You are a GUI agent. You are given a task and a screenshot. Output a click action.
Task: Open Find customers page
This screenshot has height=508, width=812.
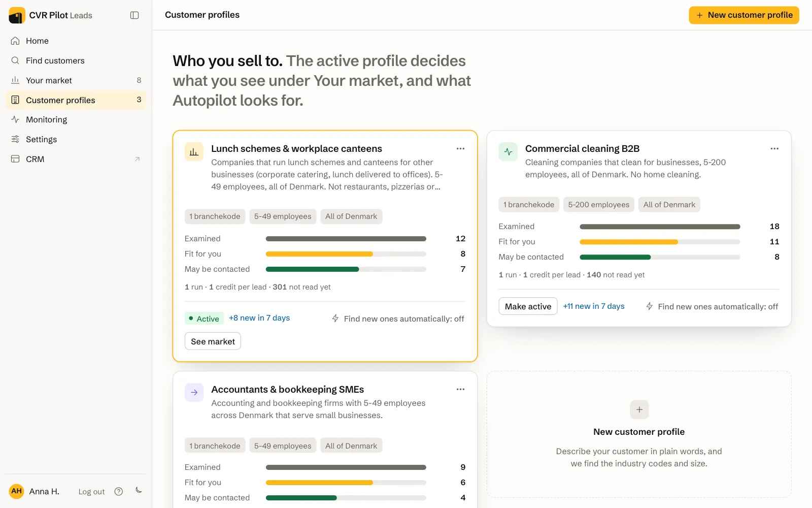(76, 60)
